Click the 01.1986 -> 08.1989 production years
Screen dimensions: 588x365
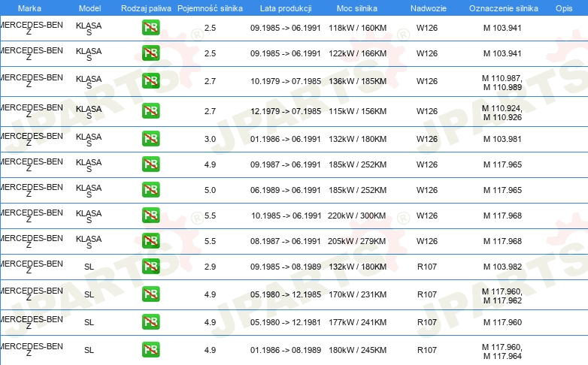pos(286,350)
